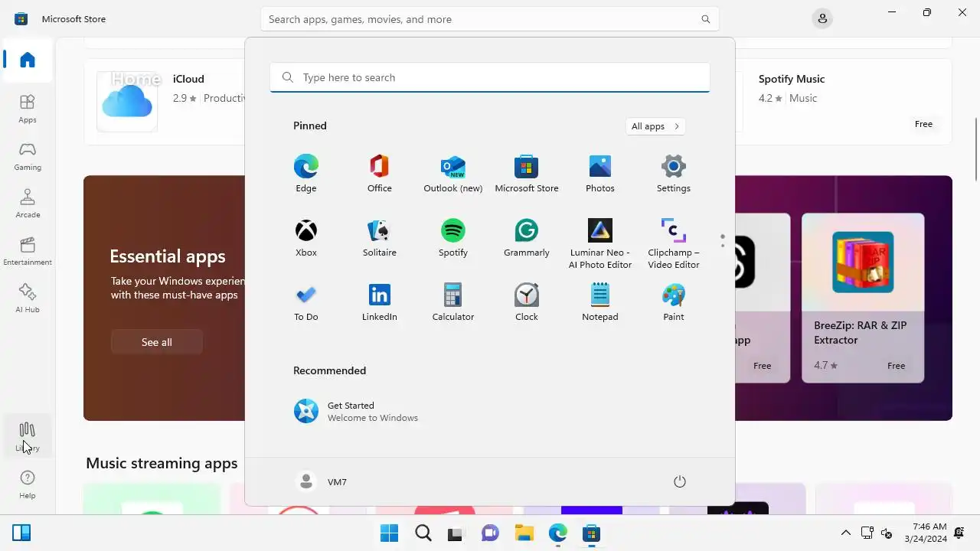Launch Office from the Start menu
Viewport: 980px width, 551px height.
(379, 174)
